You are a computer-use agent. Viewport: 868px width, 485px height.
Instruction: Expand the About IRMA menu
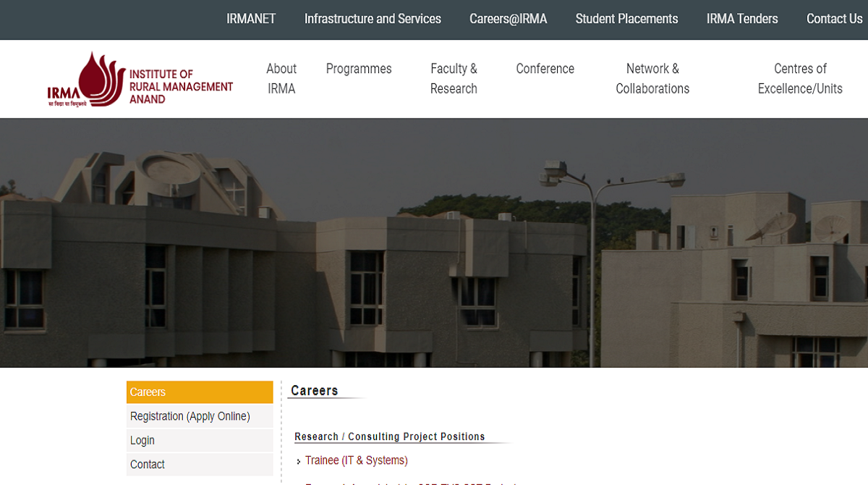pyautogui.click(x=281, y=78)
